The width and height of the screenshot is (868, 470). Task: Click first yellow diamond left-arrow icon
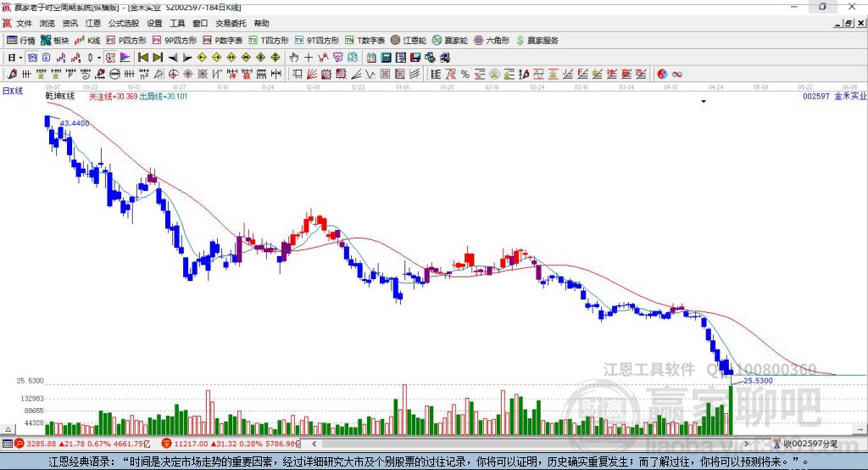(x=202, y=58)
